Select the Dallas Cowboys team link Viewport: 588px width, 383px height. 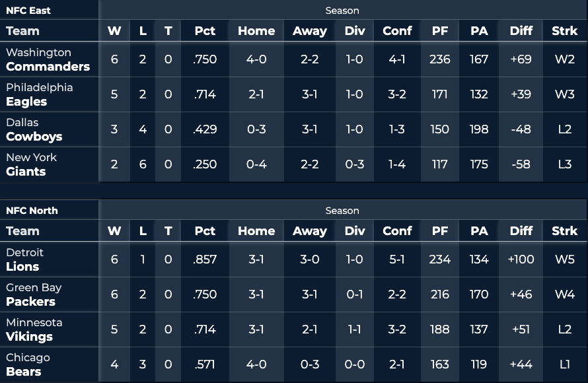[34, 129]
